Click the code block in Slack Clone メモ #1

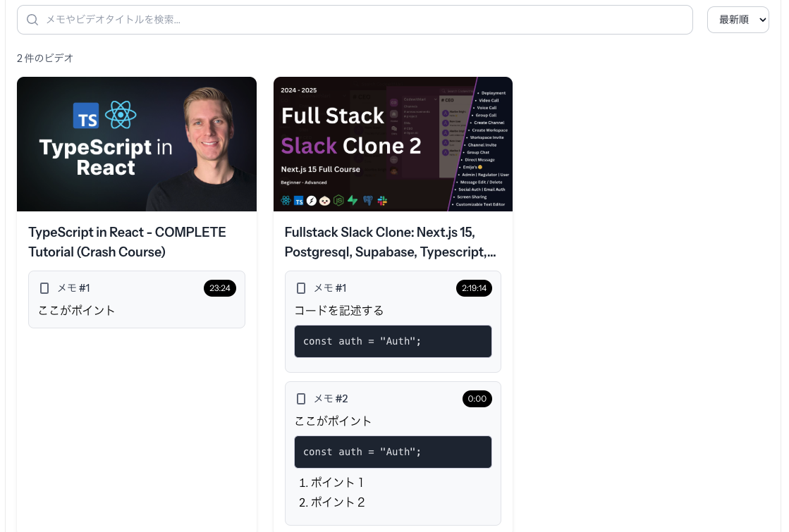coord(393,341)
